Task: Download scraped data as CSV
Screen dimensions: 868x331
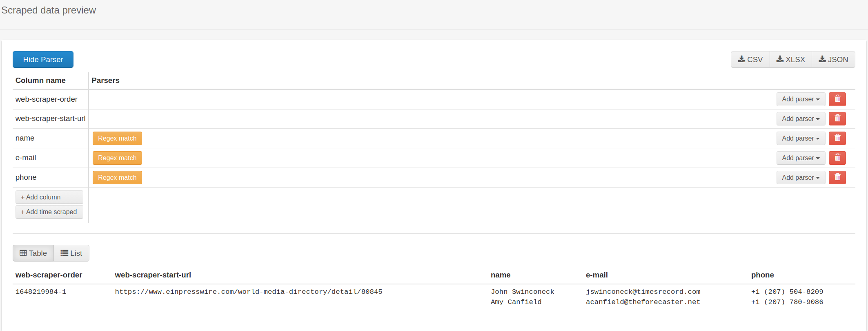Action: click(x=750, y=60)
